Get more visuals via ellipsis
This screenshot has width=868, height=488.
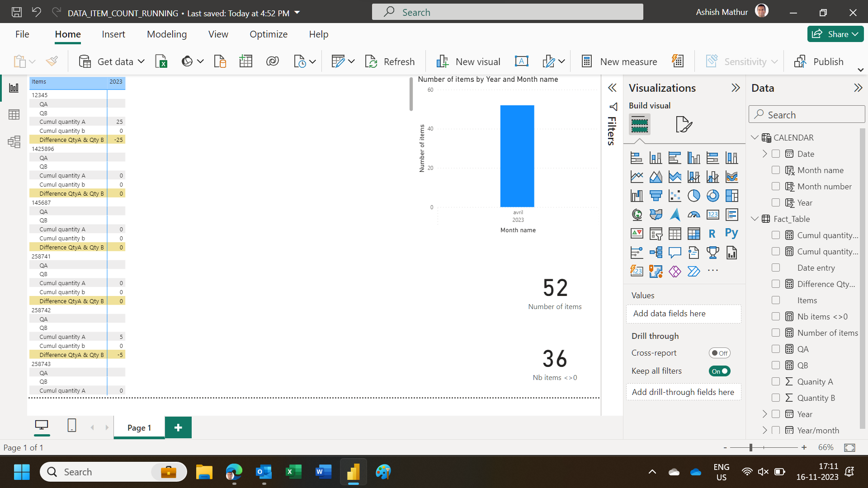[x=712, y=271]
